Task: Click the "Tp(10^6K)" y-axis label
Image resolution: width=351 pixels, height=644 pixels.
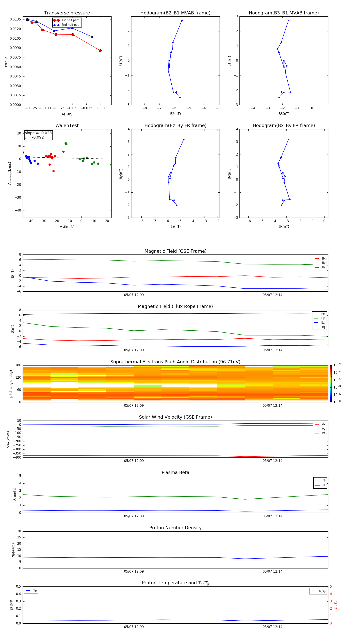Action: click(11, 605)
